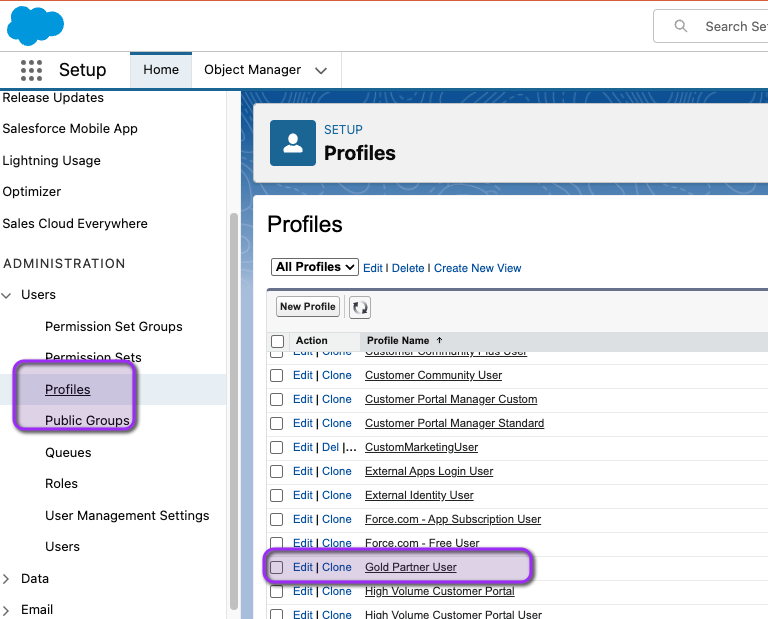
Task: Open Public Groups in sidebar
Action: click(x=87, y=421)
